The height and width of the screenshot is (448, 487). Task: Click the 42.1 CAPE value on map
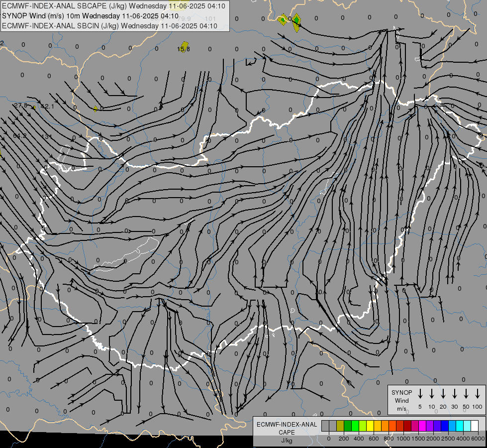point(48,107)
